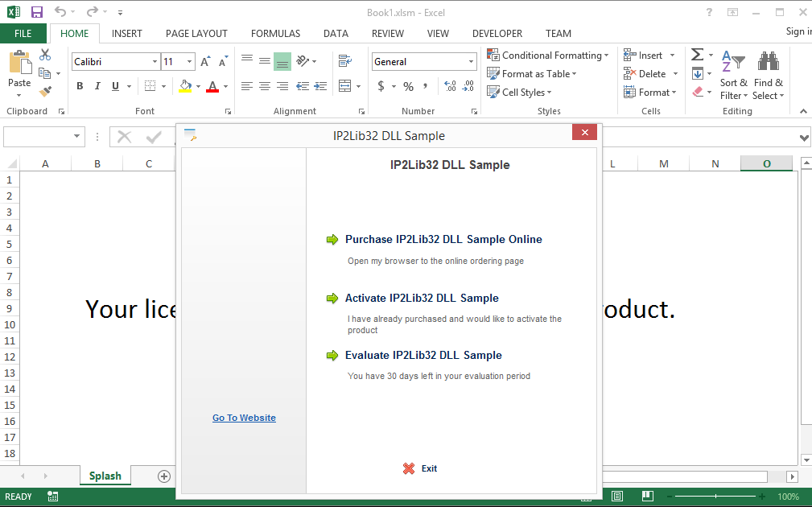Toggle Bottom Align alignment
This screenshot has height=507, width=812.
point(282,62)
